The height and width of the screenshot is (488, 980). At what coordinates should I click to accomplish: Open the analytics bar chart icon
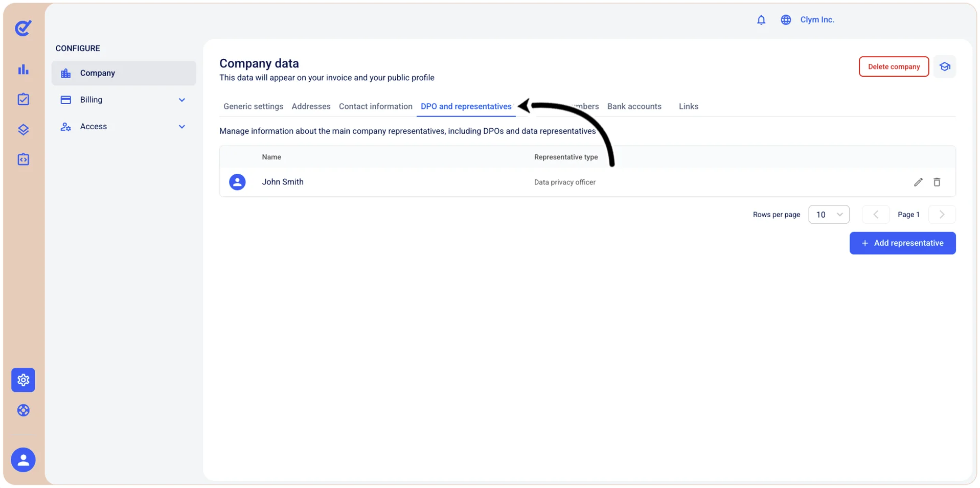23,69
